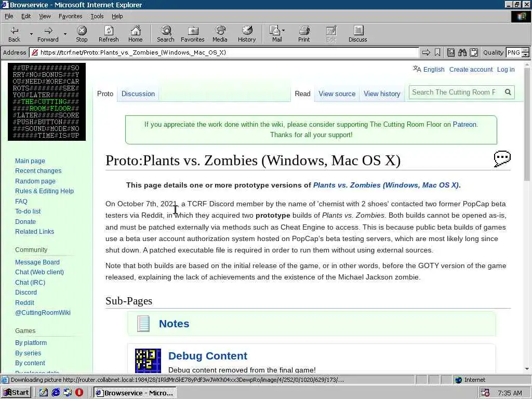
Task: Click the Debug Content thumbnail icon
Action: point(148,361)
